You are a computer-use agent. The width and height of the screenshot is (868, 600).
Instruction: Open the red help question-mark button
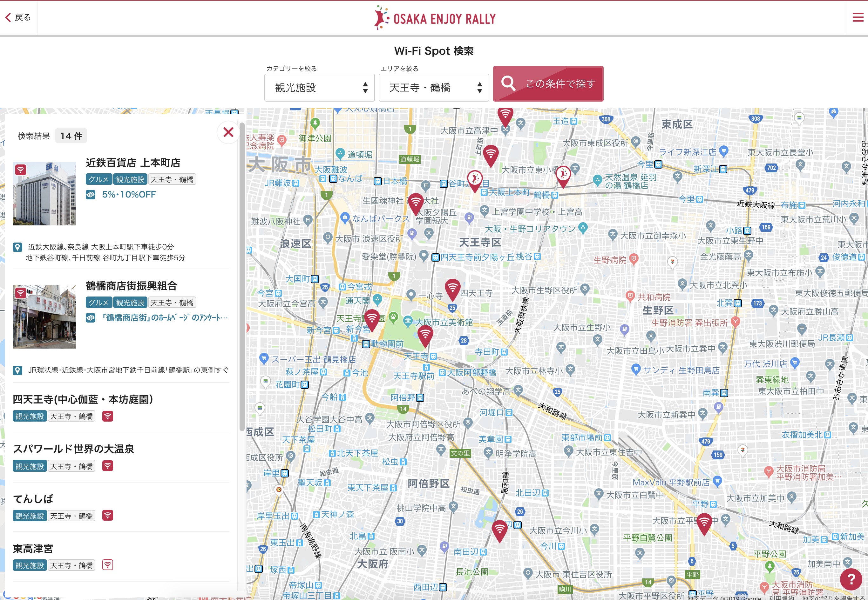[851, 579]
